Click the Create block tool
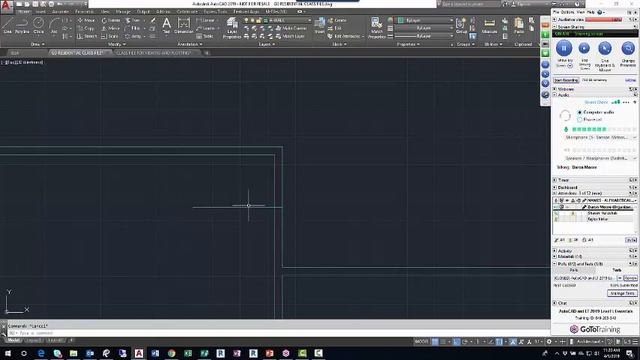 point(337,20)
